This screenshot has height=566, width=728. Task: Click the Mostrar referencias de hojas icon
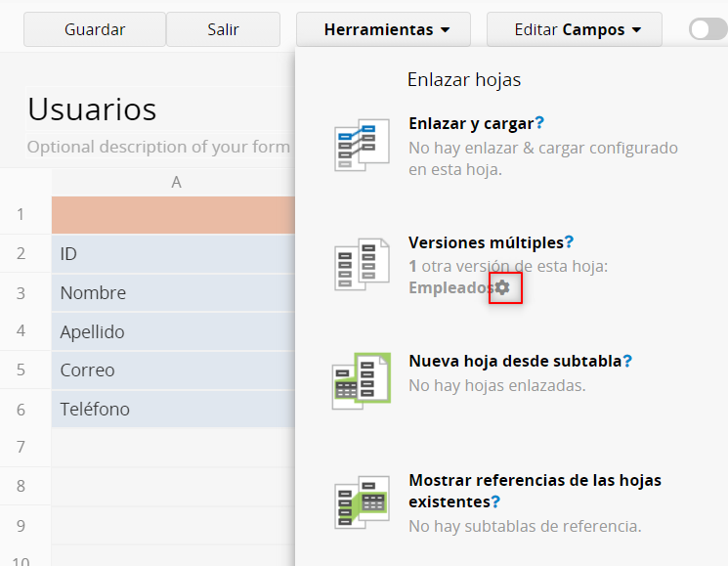(x=361, y=502)
